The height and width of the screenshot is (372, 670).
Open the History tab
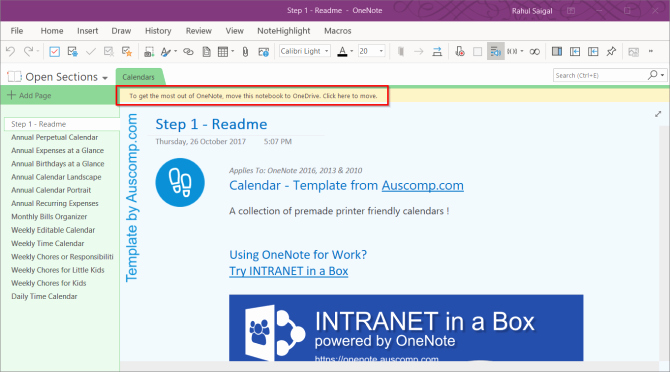point(158,31)
